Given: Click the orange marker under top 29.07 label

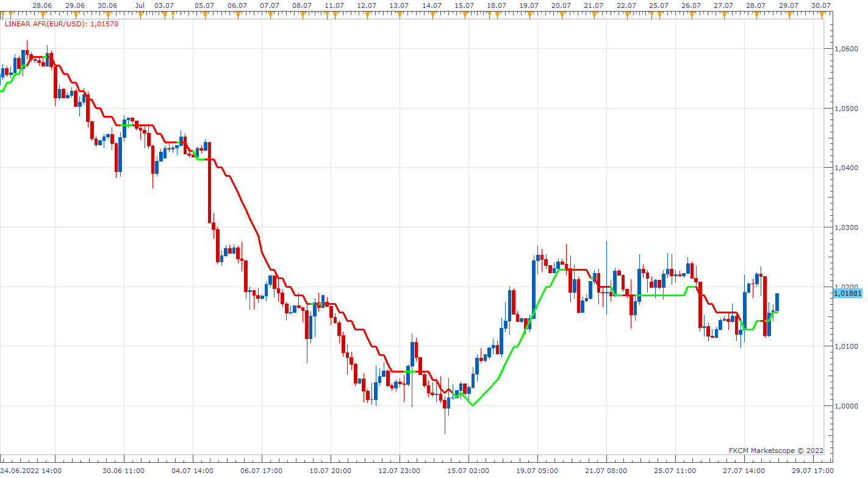Looking at the screenshot, I should (x=789, y=14).
